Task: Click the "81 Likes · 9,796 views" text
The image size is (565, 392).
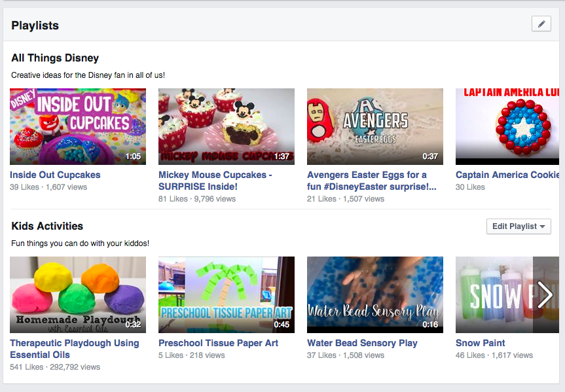Action: pos(197,199)
